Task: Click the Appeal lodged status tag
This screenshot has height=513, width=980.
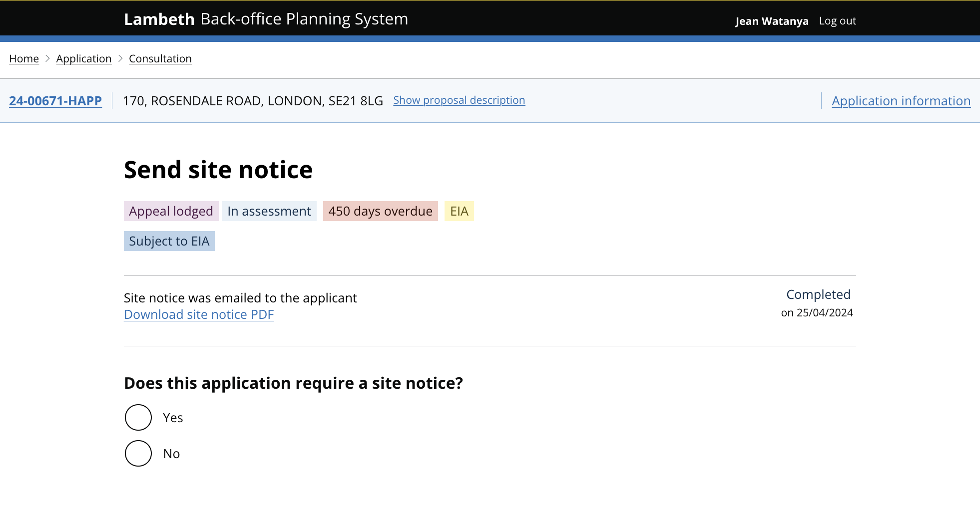Action: pos(171,211)
